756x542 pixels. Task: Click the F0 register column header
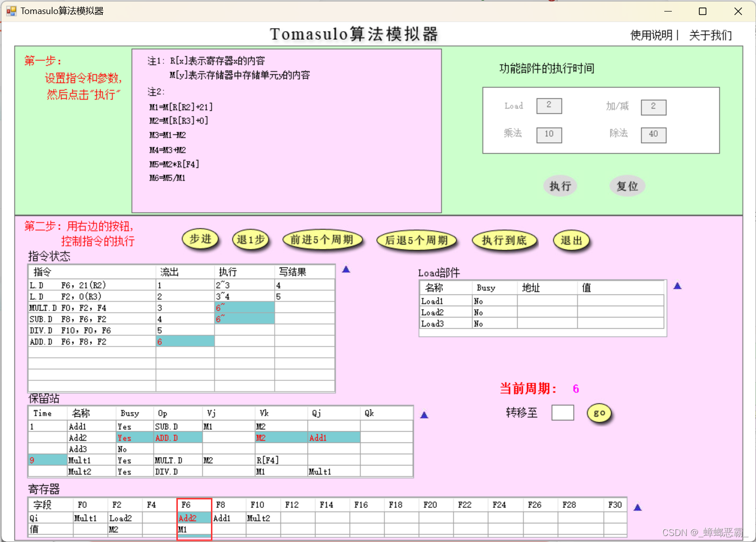90,505
